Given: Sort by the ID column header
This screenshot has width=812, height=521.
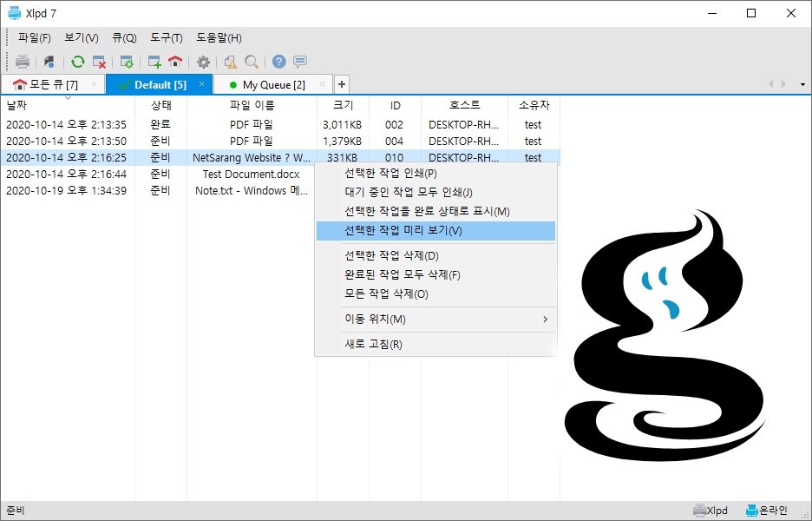Looking at the screenshot, I should (x=395, y=105).
